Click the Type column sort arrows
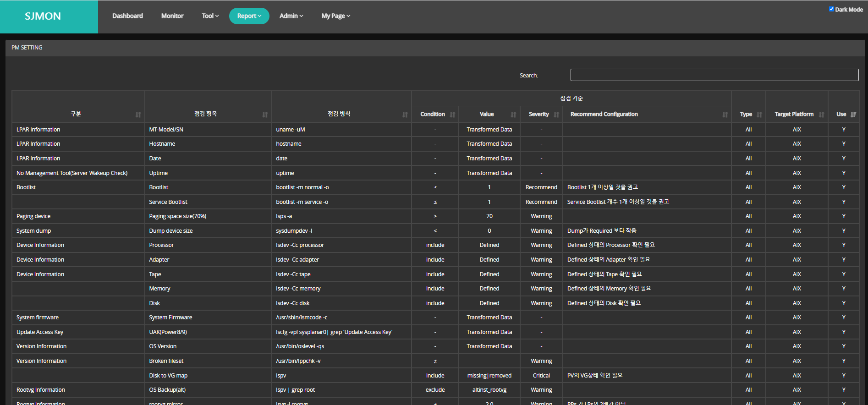 [759, 115]
